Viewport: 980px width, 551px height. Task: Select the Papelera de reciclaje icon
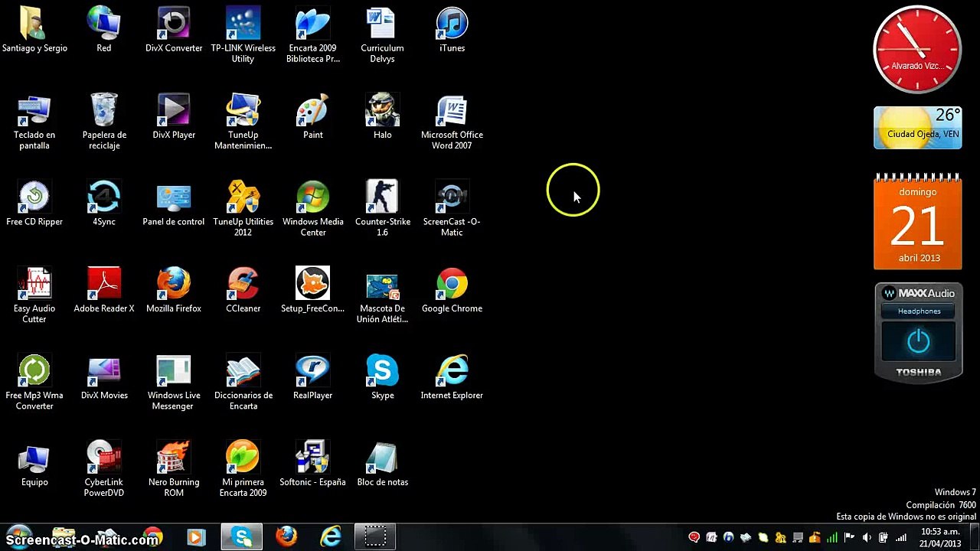click(104, 122)
